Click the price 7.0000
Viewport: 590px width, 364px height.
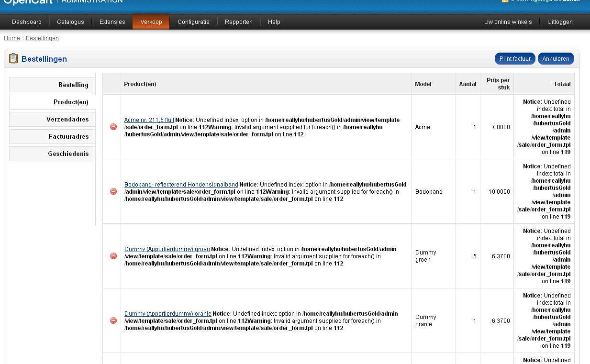(x=501, y=127)
